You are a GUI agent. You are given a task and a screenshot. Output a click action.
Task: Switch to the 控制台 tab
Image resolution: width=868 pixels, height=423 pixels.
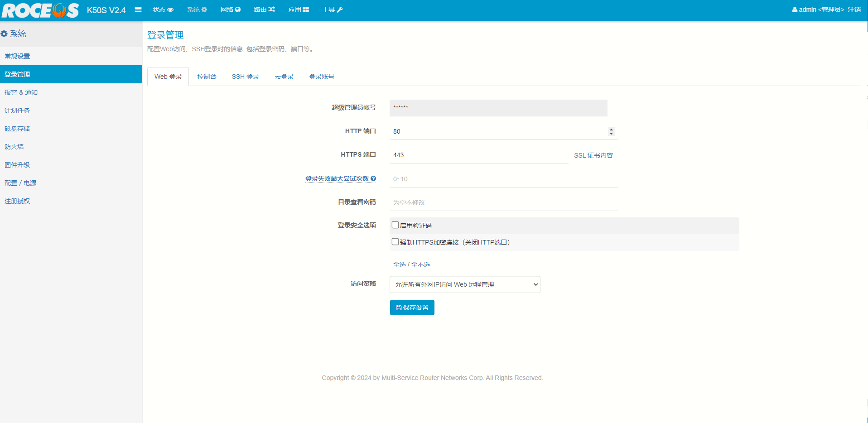[x=207, y=77]
